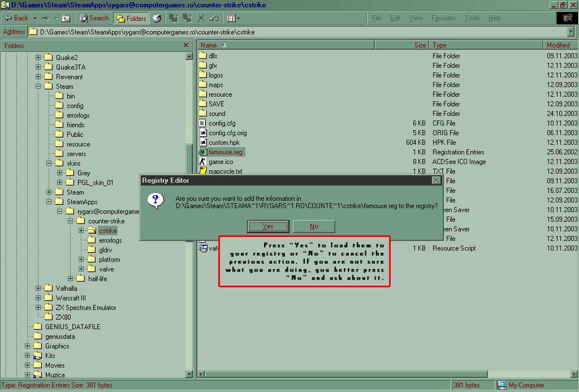This screenshot has height=392, width=579.
Task: Click the Copy To toolbar icon
Action: pyautogui.click(x=187, y=18)
